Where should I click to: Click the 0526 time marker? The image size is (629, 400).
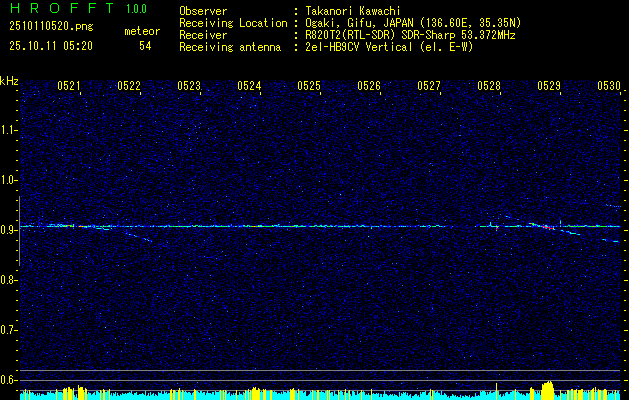369,85
